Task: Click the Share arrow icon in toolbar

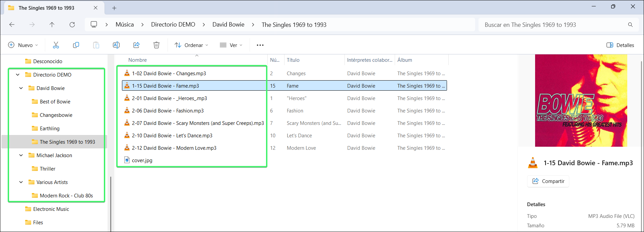Action: [x=136, y=45]
